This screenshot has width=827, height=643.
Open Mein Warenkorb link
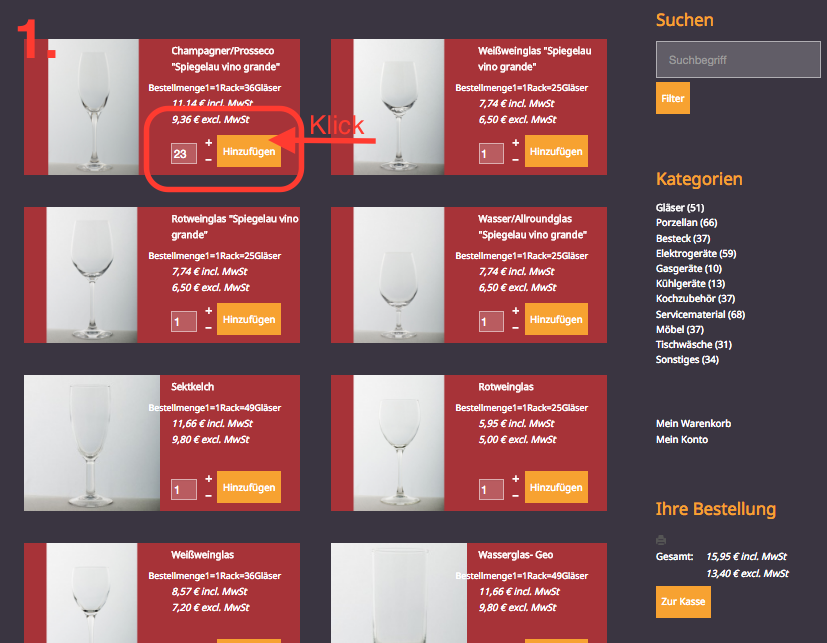[693, 424]
